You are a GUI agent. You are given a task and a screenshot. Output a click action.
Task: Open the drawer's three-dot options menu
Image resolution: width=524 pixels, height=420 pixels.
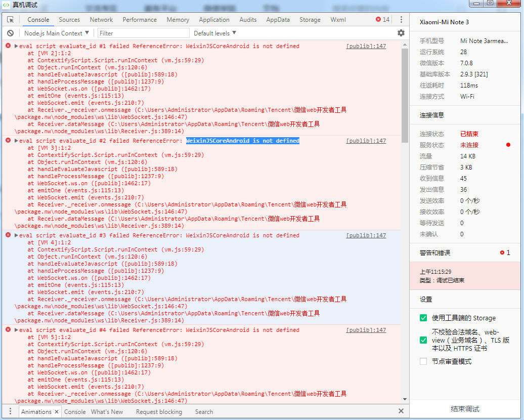[10, 411]
